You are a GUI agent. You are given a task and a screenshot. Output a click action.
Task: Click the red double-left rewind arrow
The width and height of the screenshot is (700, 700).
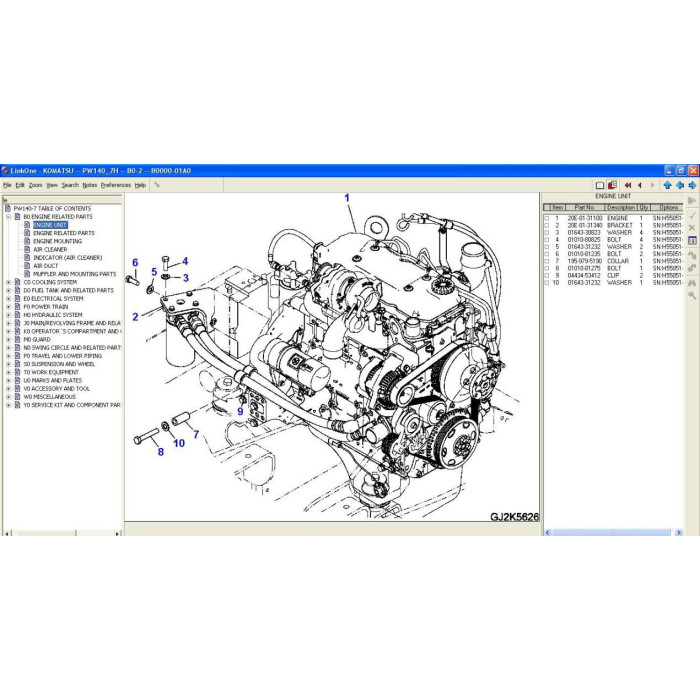click(x=628, y=185)
